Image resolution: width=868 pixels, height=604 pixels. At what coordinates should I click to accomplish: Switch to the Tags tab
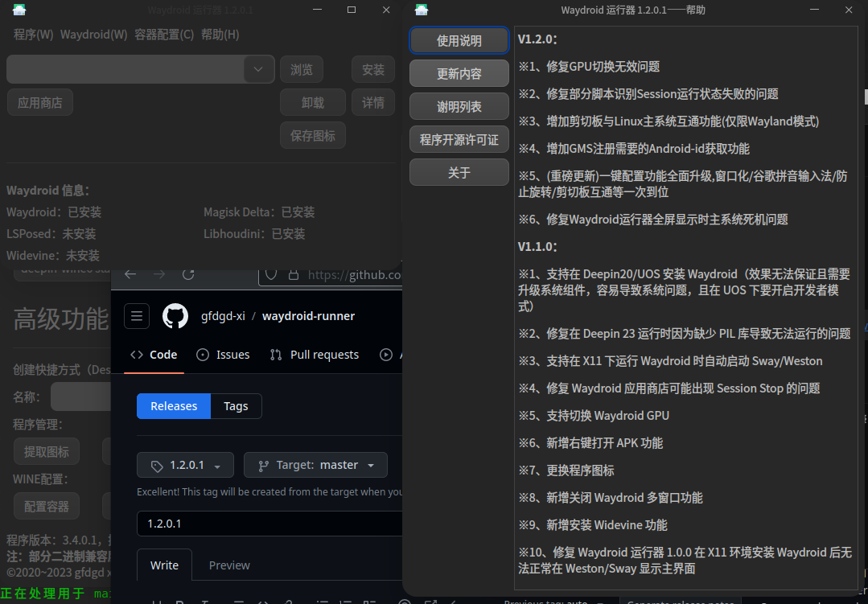[236, 406]
